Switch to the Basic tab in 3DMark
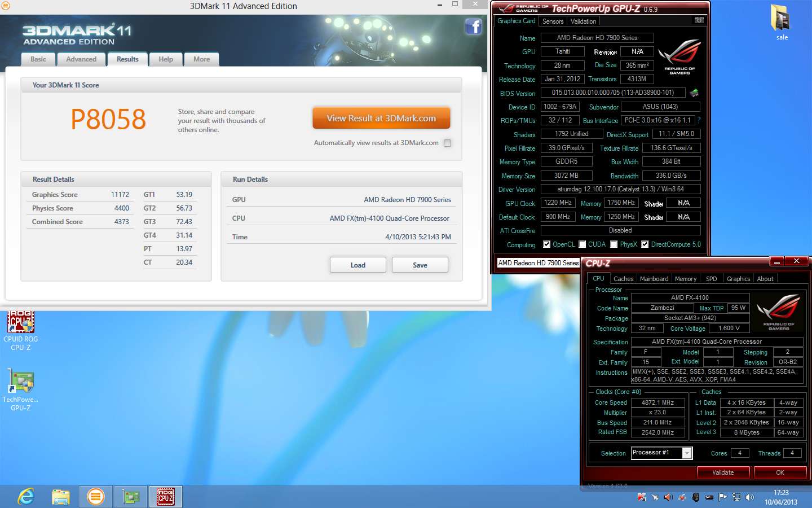Image resolution: width=812 pixels, height=508 pixels. pos(38,59)
